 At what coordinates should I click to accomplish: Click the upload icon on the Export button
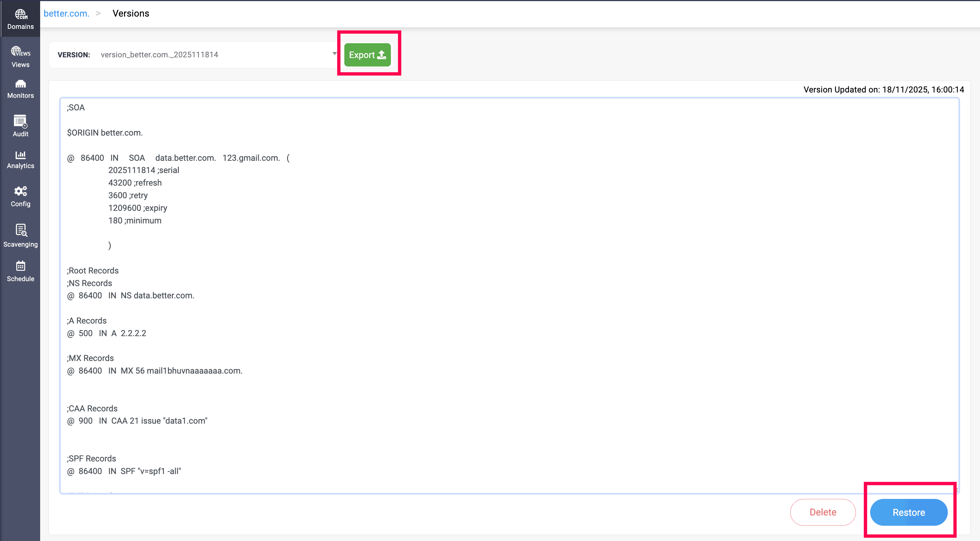click(382, 55)
